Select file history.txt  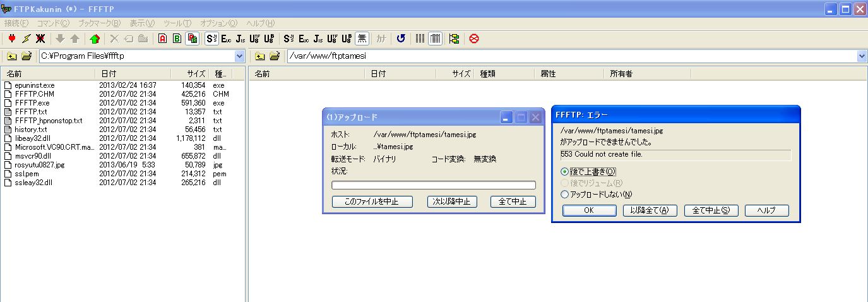point(31,129)
